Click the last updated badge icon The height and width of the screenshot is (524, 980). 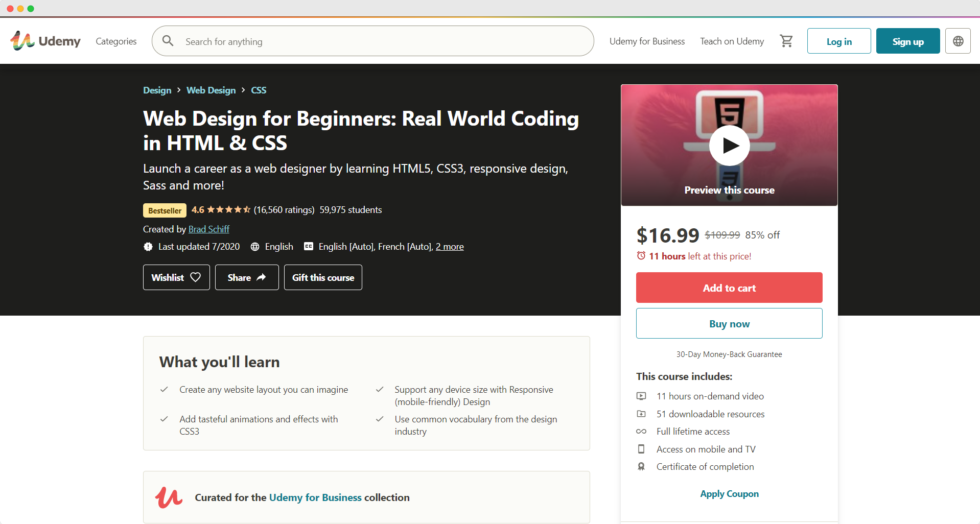148,247
